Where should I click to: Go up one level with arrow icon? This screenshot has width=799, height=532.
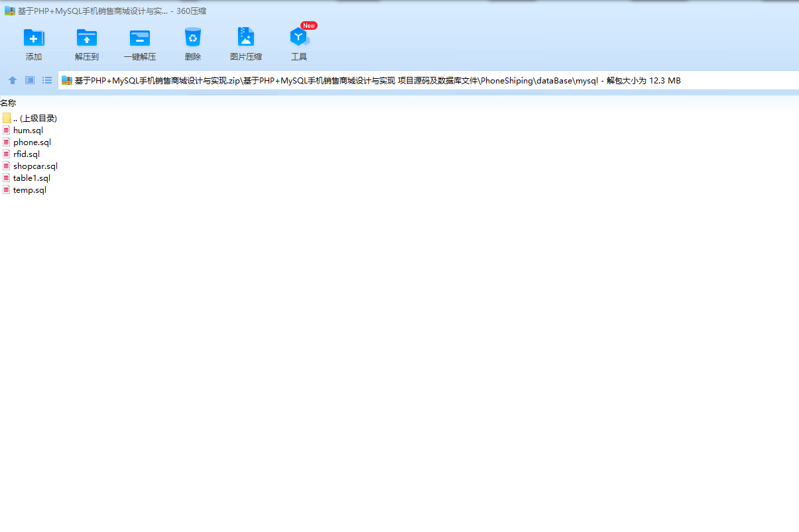[x=13, y=80]
